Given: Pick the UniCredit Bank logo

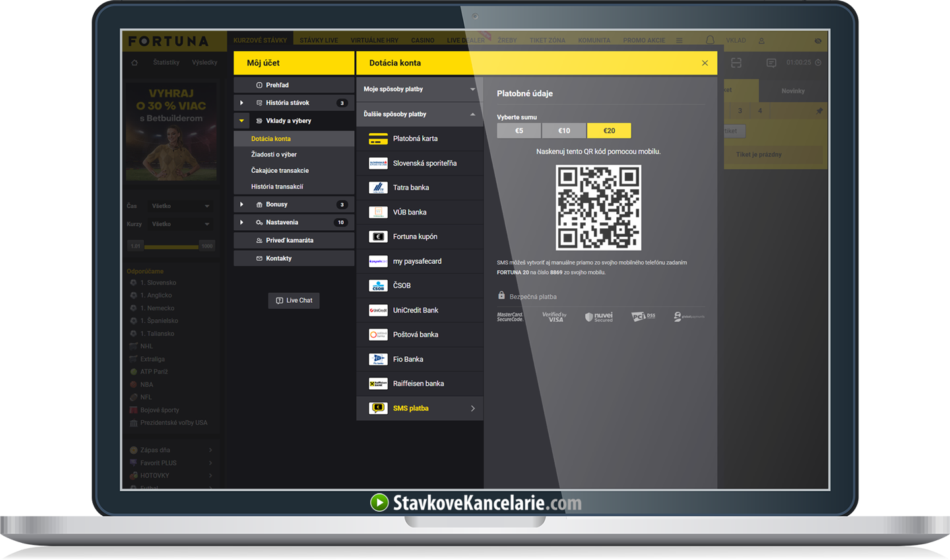Looking at the screenshot, I should 378,310.
